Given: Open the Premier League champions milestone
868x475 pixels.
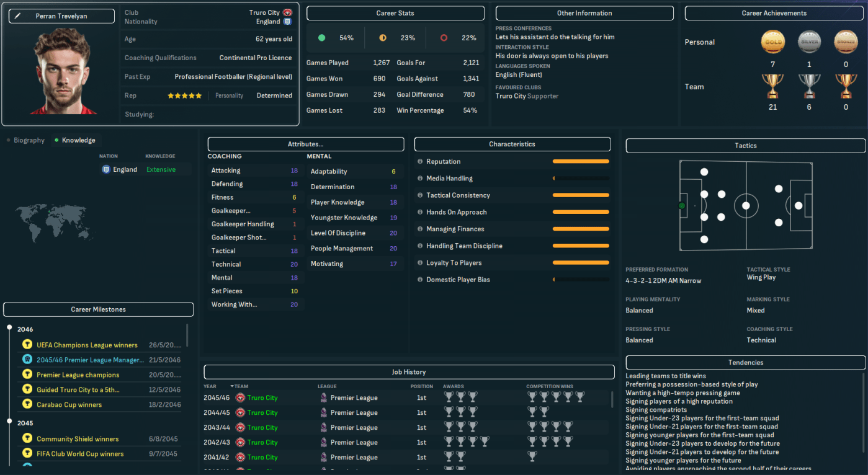Looking at the screenshot, I should 78,375.
